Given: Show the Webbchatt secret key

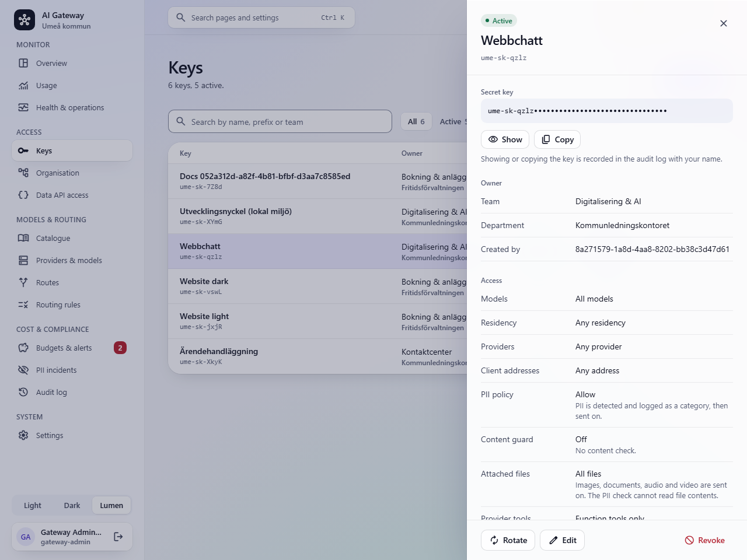Looking at the screenshot, I should (x=505, y=139).
